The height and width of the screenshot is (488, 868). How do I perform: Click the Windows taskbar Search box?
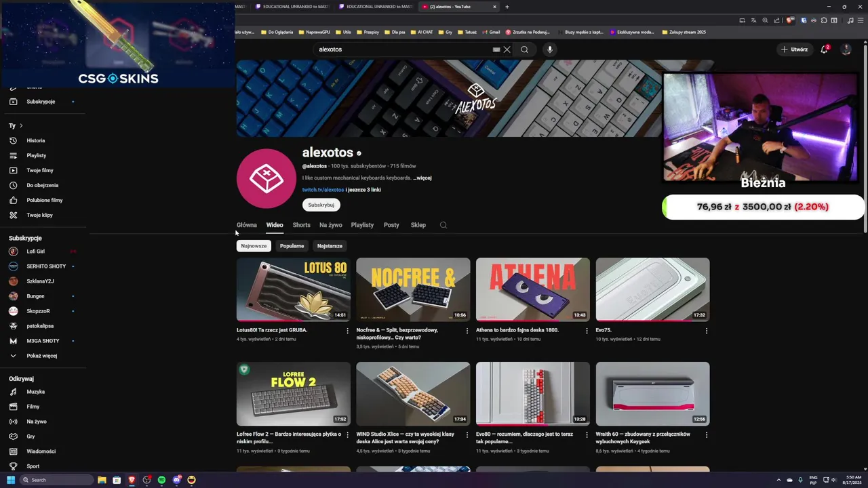pos(56,480)
